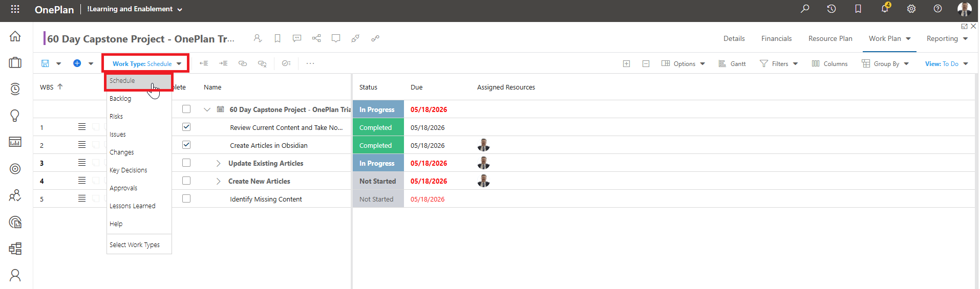Viewport: 980px width, 289px height.
Task: Switch to the Financials tab
Action: pyautogui.click(x=776, y=38)
